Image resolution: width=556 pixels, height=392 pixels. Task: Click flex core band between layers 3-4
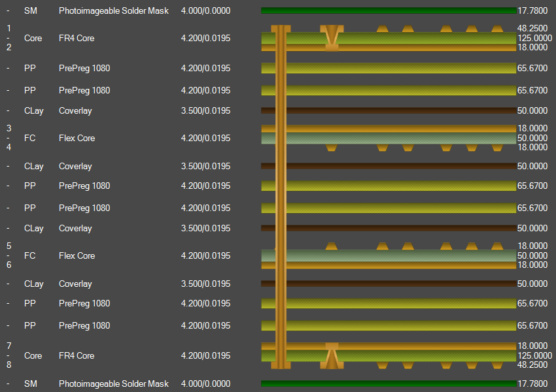point(389,138)
